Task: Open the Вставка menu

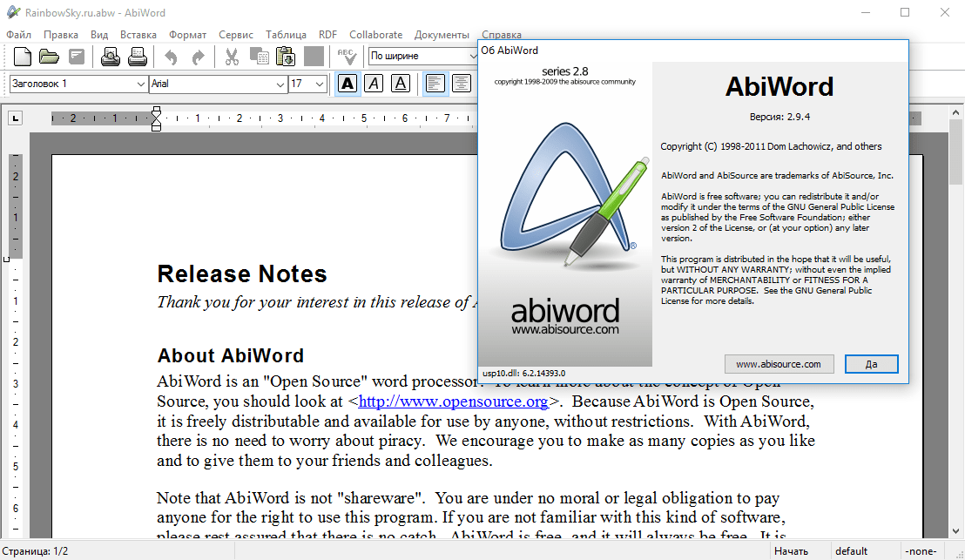Action: 138,35
